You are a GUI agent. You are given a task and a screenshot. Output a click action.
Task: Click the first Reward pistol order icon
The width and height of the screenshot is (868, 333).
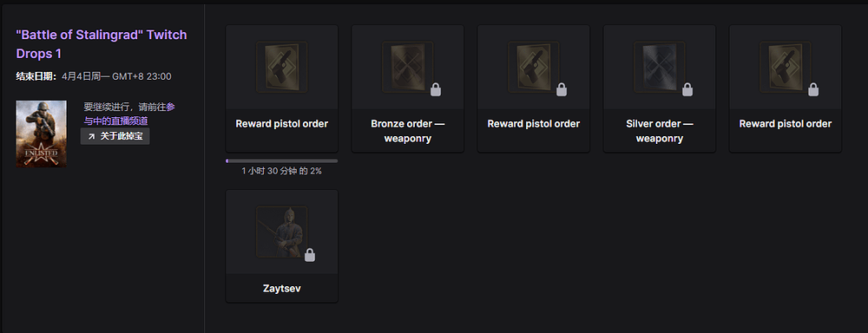(x=282, y=67)
